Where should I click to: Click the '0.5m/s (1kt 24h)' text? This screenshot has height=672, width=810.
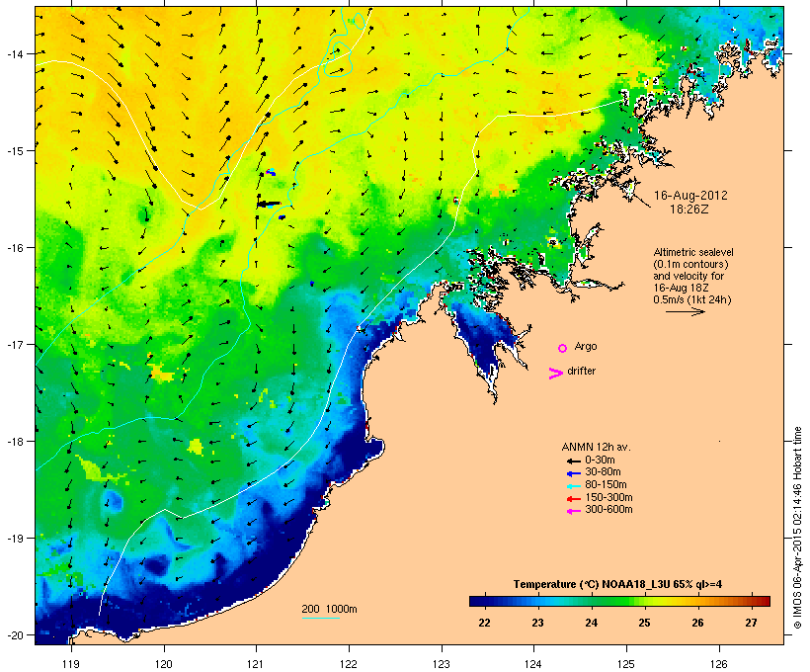(692, 299)
